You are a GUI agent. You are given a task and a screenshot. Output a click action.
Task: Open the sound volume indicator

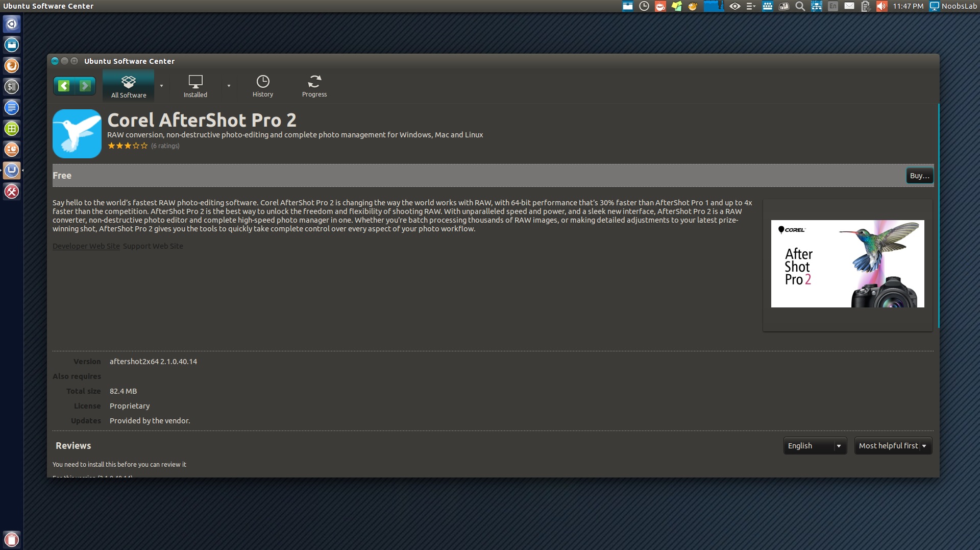tap(881, 6)
